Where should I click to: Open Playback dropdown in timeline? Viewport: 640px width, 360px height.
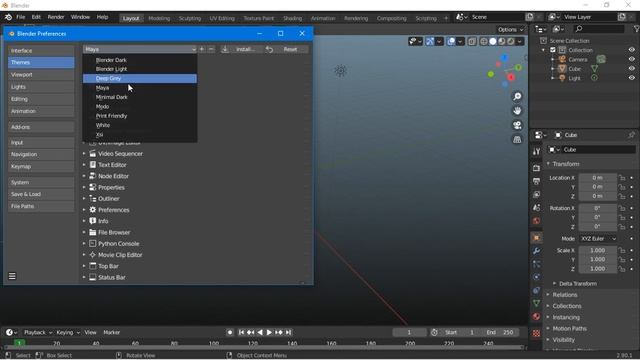click(x=38, y=333)
